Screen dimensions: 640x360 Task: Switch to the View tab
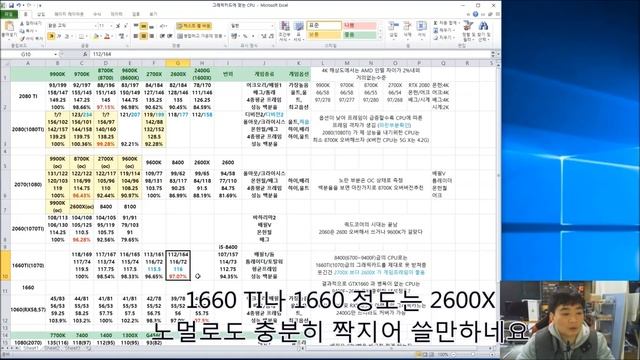point(153,14)
